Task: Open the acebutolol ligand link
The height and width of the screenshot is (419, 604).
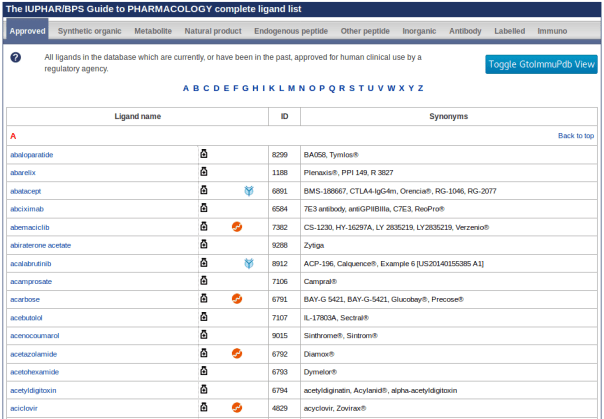Action: tap(26, 318)
